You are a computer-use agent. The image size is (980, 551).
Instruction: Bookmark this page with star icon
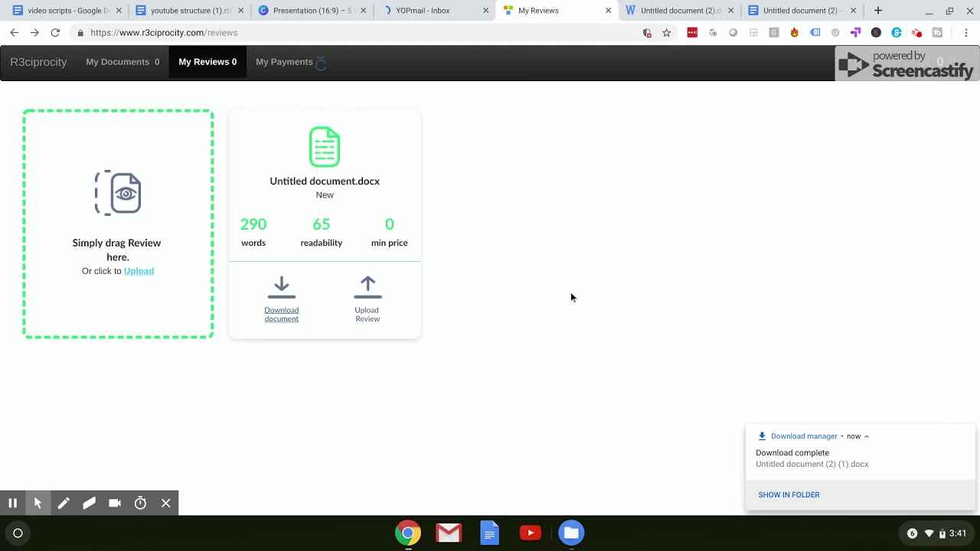pyautogui.click(x=667, y=33)
